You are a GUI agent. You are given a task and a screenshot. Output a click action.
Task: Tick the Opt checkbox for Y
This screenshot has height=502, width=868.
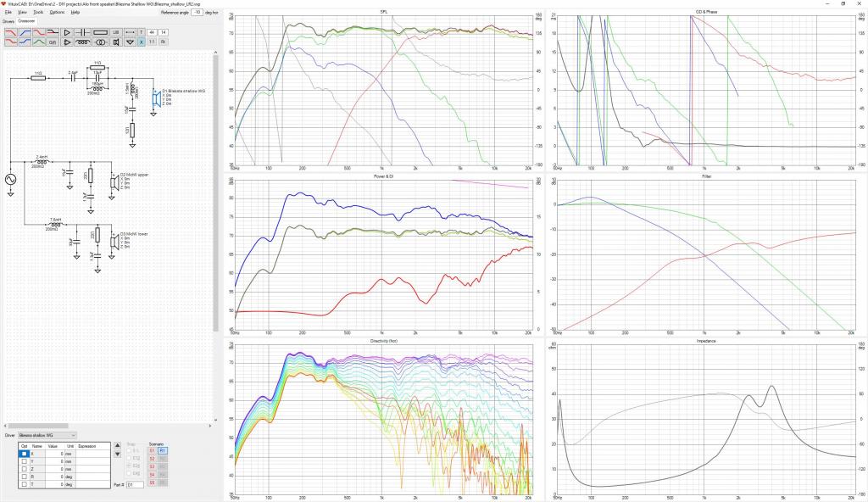[24, 461]
